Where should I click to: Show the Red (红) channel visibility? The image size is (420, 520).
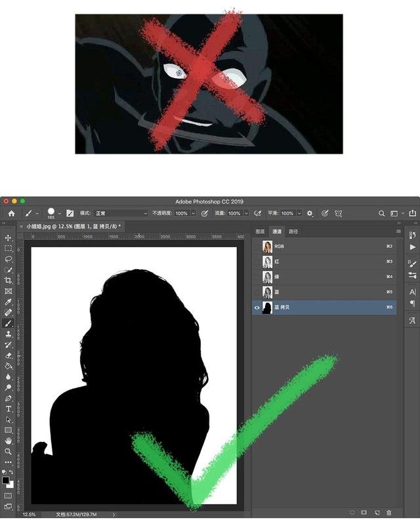coord(257,262)
